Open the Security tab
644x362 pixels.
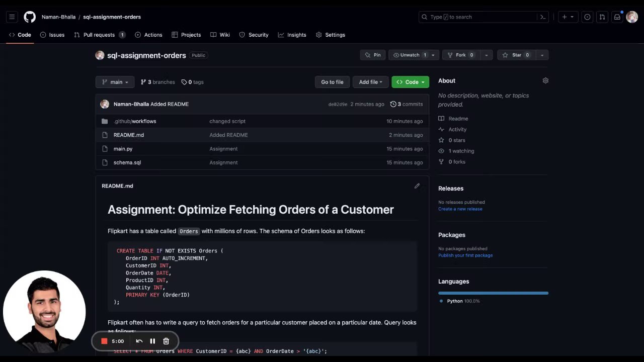click(x=254, y=35)
